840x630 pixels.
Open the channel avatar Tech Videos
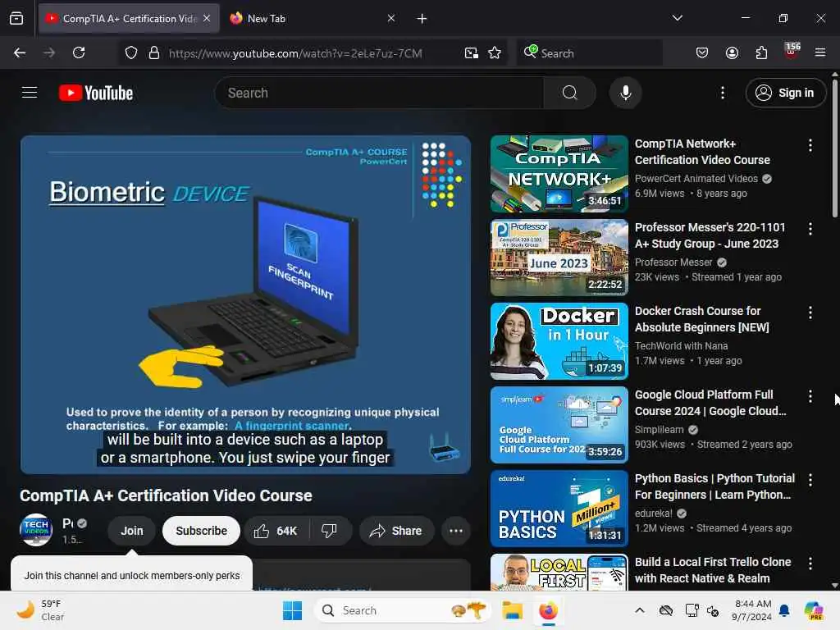pos(36,529)
